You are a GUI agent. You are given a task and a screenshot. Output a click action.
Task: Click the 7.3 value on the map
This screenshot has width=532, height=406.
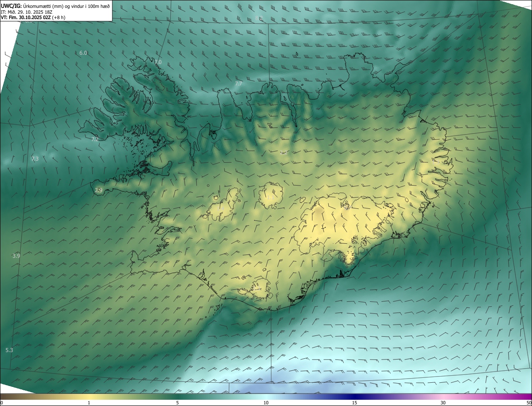(35, 159)
